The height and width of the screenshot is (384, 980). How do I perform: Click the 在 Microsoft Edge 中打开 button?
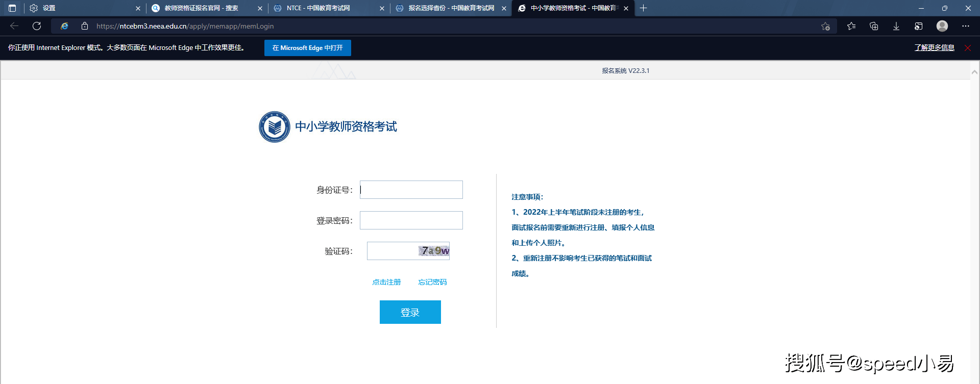pyautogui.click(x=307, y=48)
